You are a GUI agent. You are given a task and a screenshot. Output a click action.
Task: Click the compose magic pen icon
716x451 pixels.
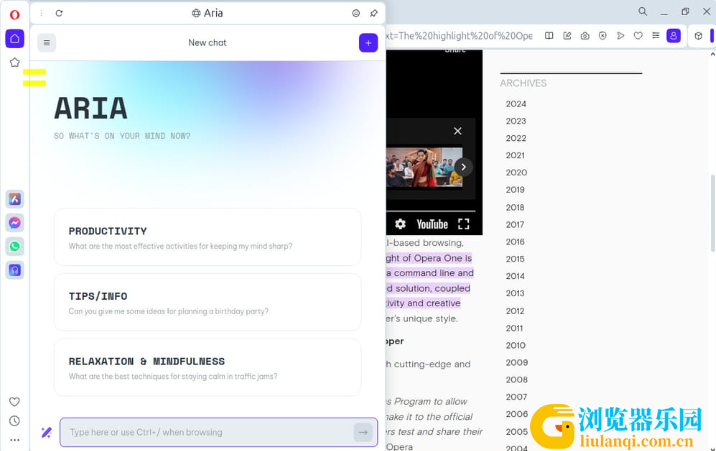[47, 432]
